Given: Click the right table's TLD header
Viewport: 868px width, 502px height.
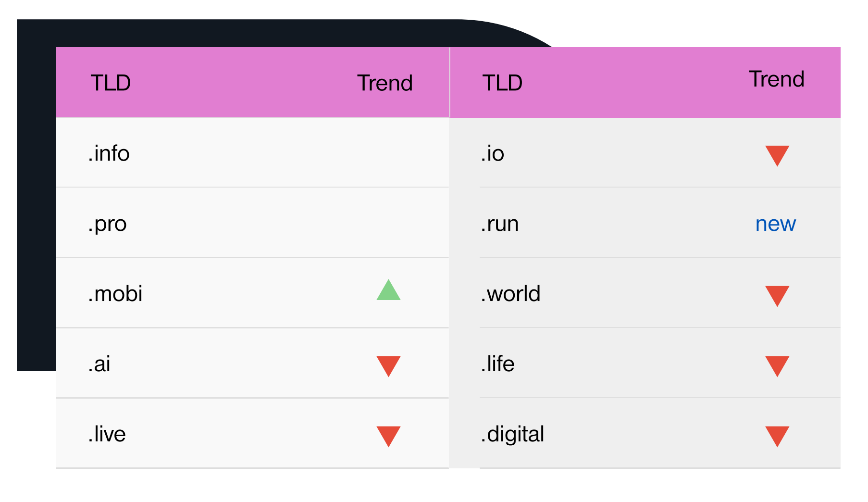Looking at the screenshot, I should tap(502, 83).
